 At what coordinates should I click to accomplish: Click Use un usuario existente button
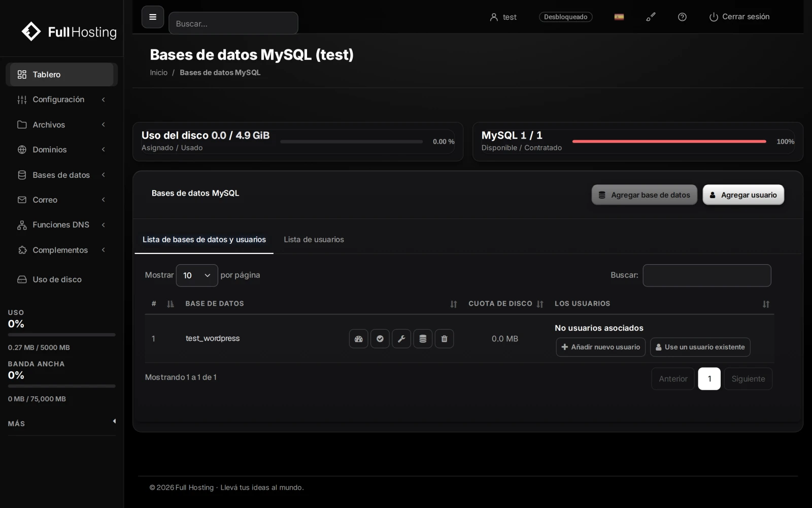pos(700,347)
